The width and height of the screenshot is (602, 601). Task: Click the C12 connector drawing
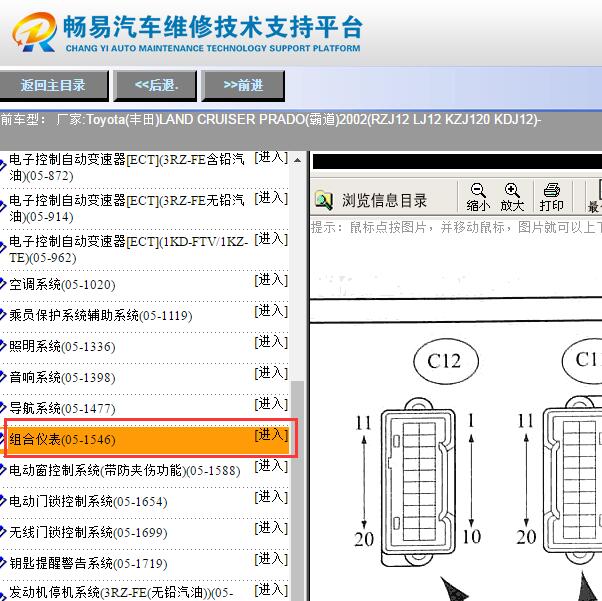[x=418, y=482]
